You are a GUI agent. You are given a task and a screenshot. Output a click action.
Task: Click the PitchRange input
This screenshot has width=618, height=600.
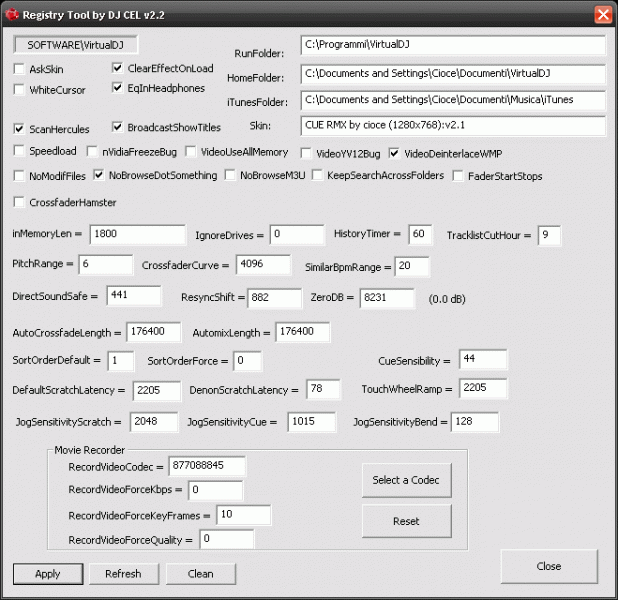point(106,264)
